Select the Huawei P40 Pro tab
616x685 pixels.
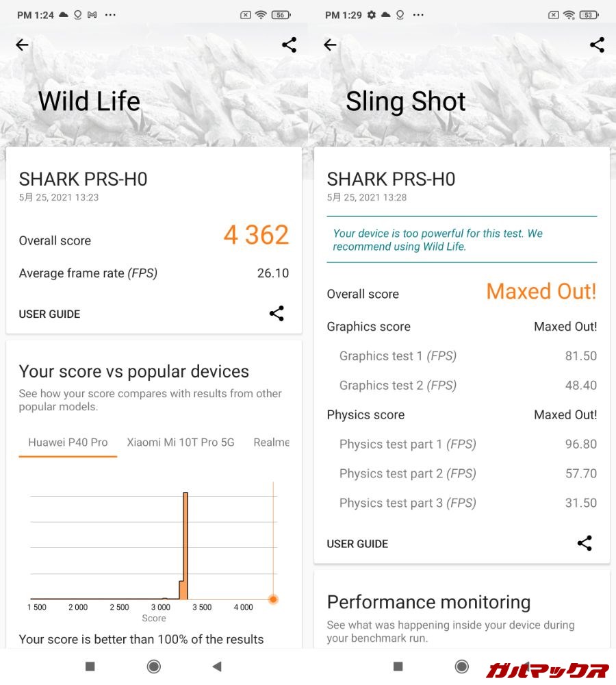click(68, 443)
